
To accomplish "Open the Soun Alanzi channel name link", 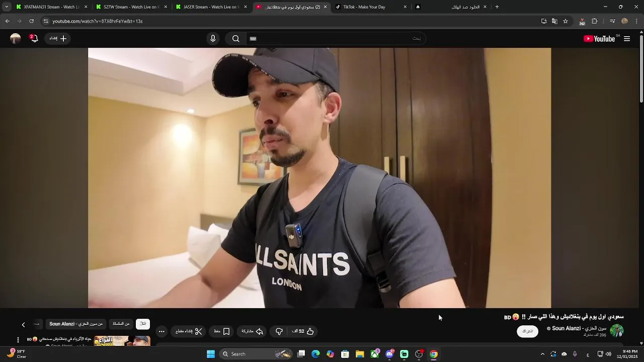I will (579, 328).
